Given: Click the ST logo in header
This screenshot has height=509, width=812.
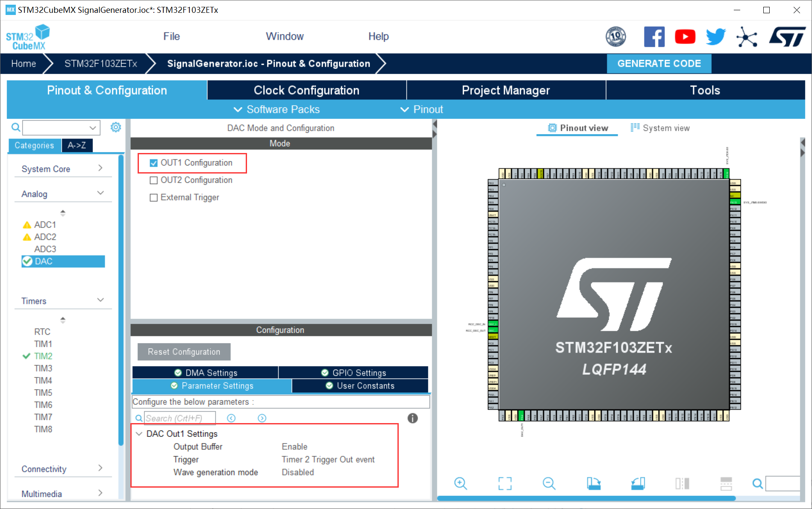Looking at the screenshot, I should pyautogui.click(x=787, y=37).
